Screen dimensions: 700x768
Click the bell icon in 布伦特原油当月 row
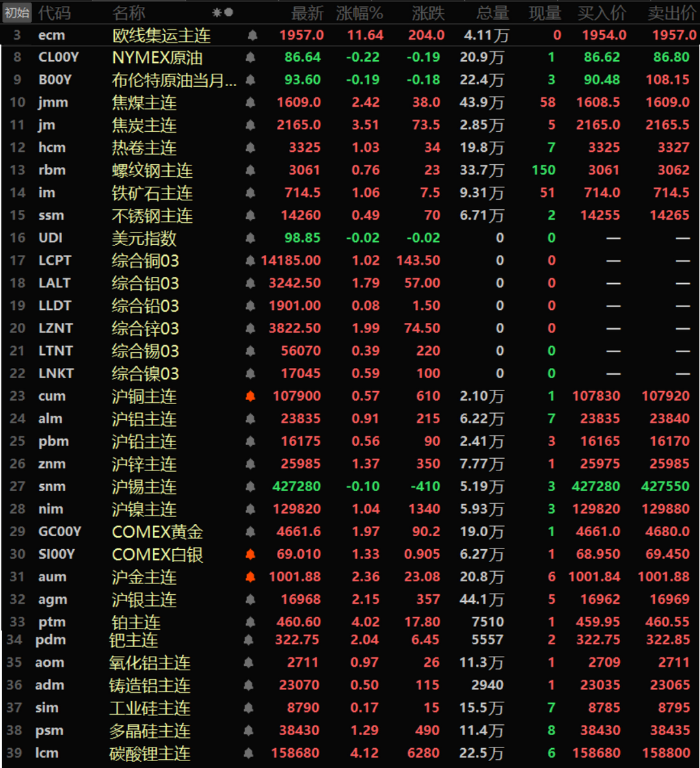(x=250, y=80)
